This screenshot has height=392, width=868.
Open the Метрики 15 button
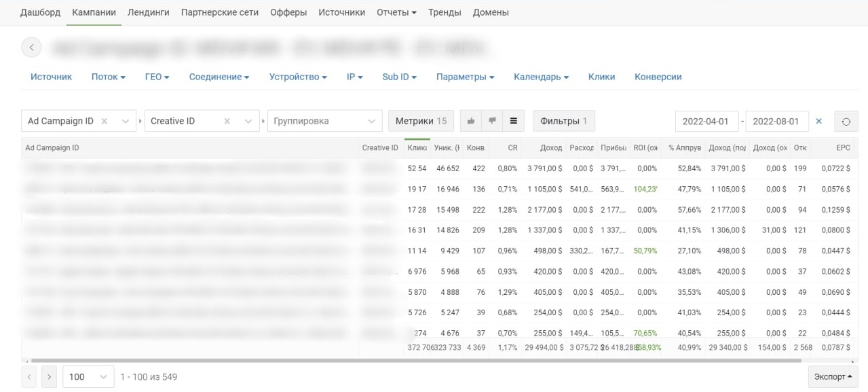click(x=421, y=121)
